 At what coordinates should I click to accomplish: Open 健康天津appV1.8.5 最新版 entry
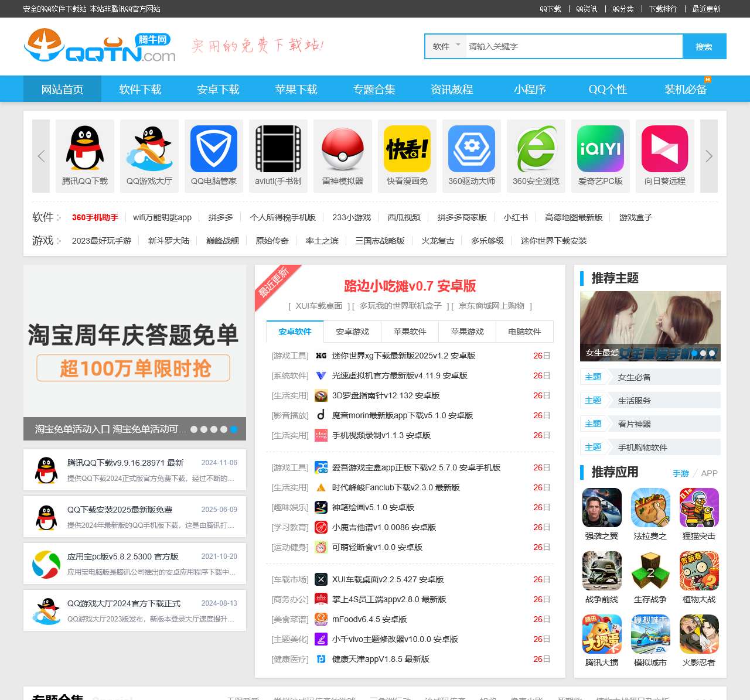(x=381, y=659)
